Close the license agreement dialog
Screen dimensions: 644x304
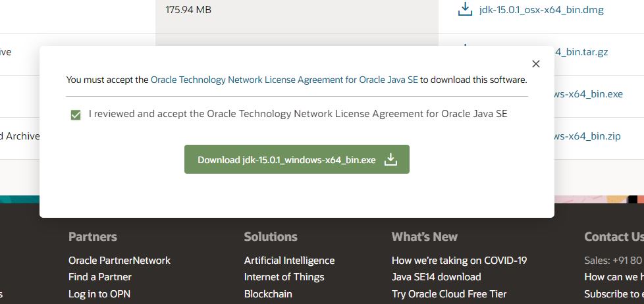tap(535, 64)
